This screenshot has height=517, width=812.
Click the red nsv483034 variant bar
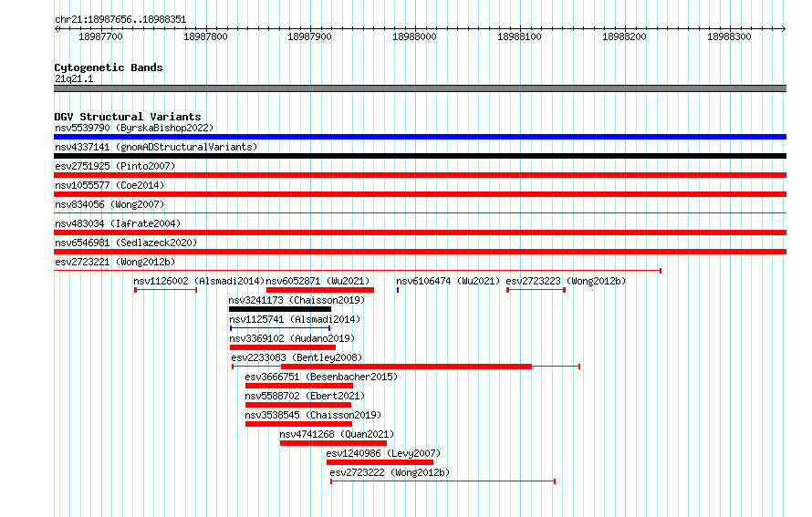coord(420,233)
